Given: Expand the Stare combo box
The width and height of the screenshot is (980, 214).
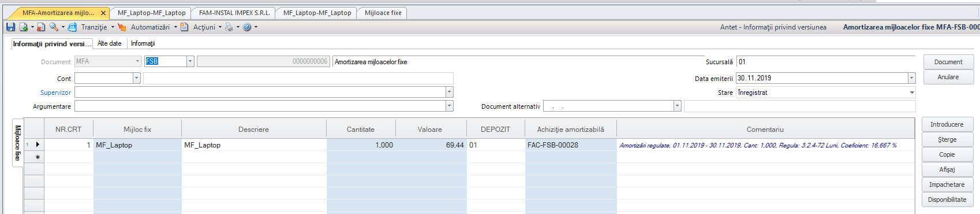Looking at the screenshot, I should (912, 93).
